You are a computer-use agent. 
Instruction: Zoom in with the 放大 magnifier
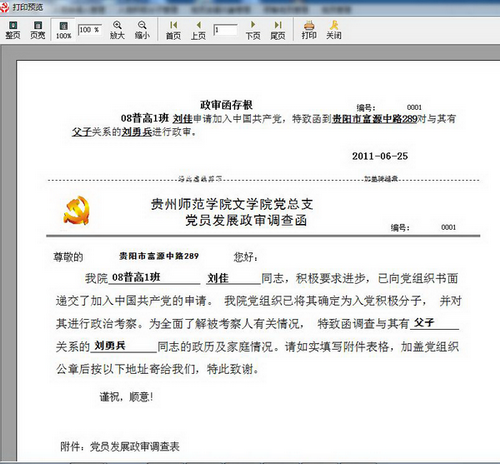(117, 30)
